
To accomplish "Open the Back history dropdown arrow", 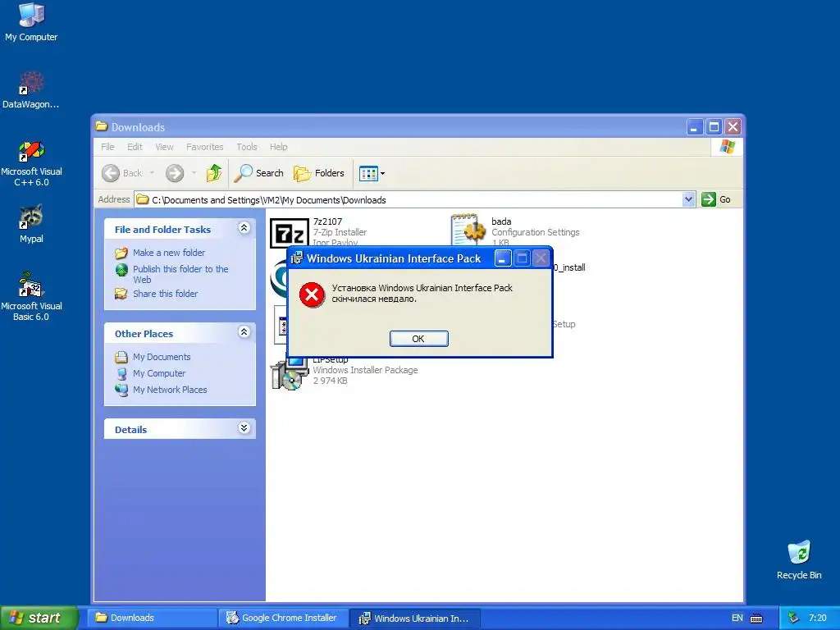I will 152,173.
